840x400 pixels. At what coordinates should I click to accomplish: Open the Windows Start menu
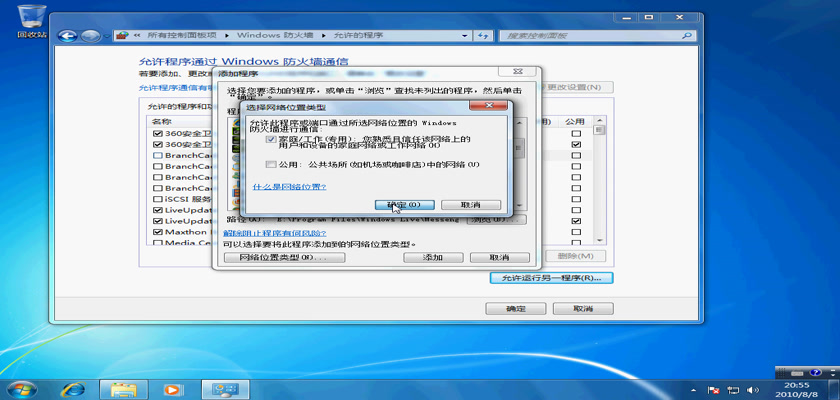point(19,388)
